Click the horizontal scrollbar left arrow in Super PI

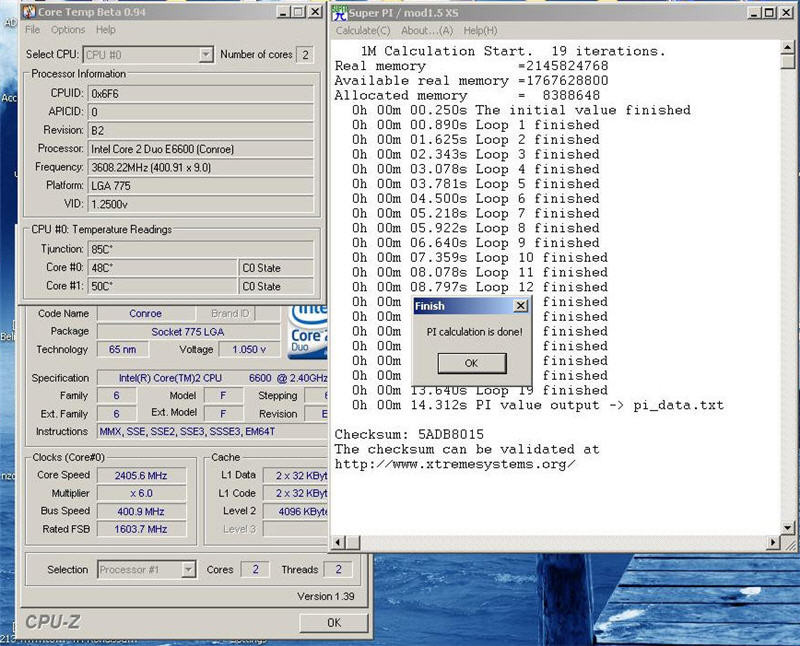coord(338,542)
